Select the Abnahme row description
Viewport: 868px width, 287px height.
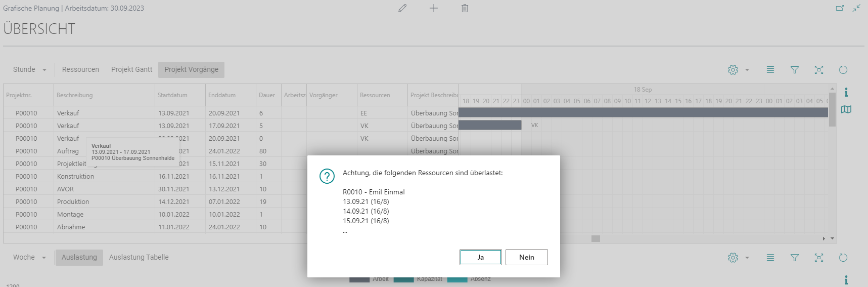(x=71, y=227)
